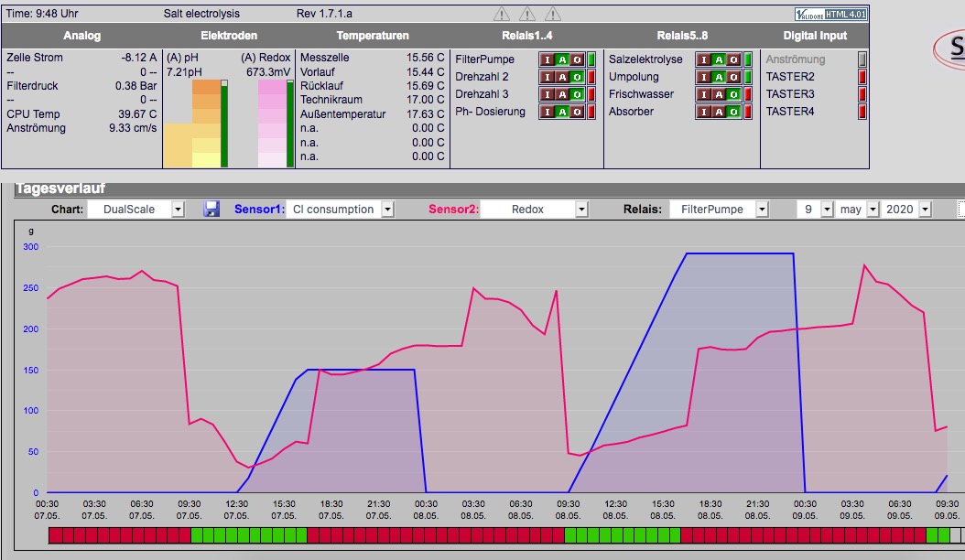
Task: Expand the Sensor1 Cl consumption dropdown
Action: (x=341, y=210)
